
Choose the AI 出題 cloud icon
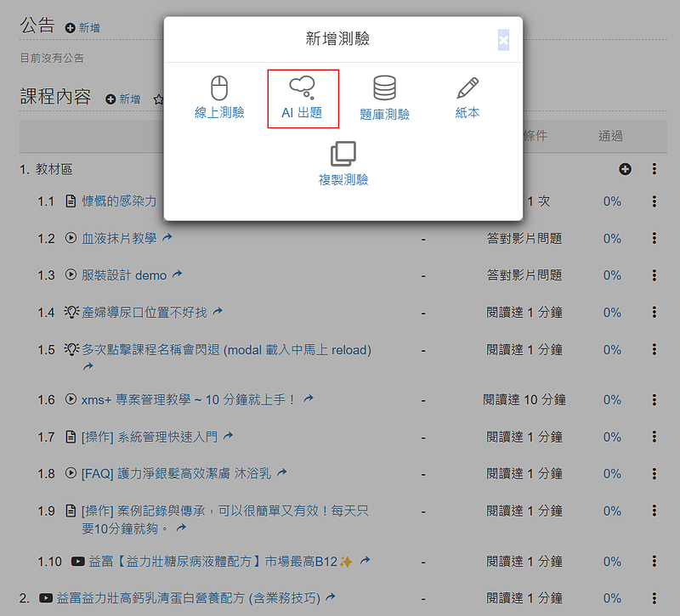click(x=302, y=87)
